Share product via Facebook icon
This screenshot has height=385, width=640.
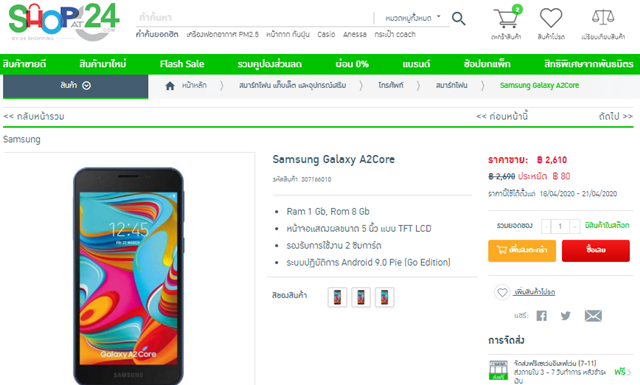click(542, 316)
